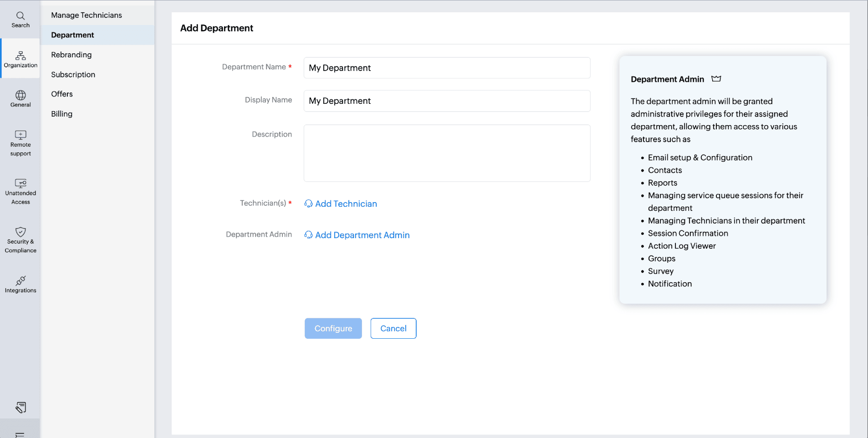Click the Add Technician link

click(x=346, y=204)
